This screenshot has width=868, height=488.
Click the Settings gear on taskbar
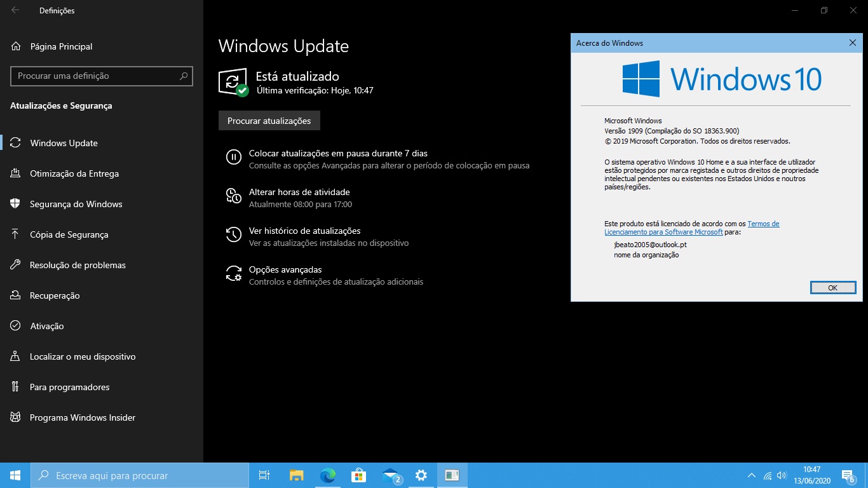[421, 475]
